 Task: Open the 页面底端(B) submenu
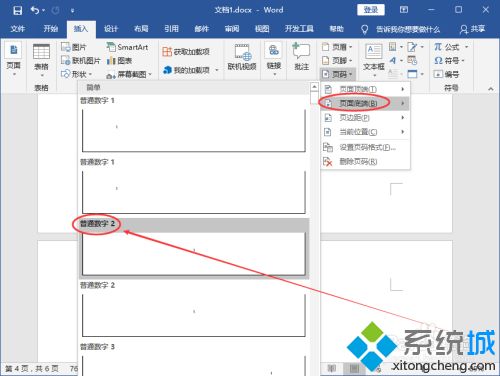coord(365,103)
